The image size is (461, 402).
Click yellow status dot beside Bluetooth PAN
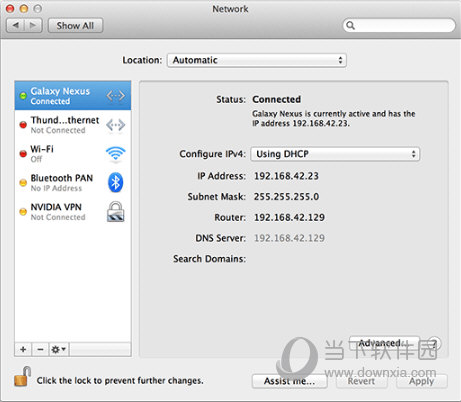[x=23, y=183]
